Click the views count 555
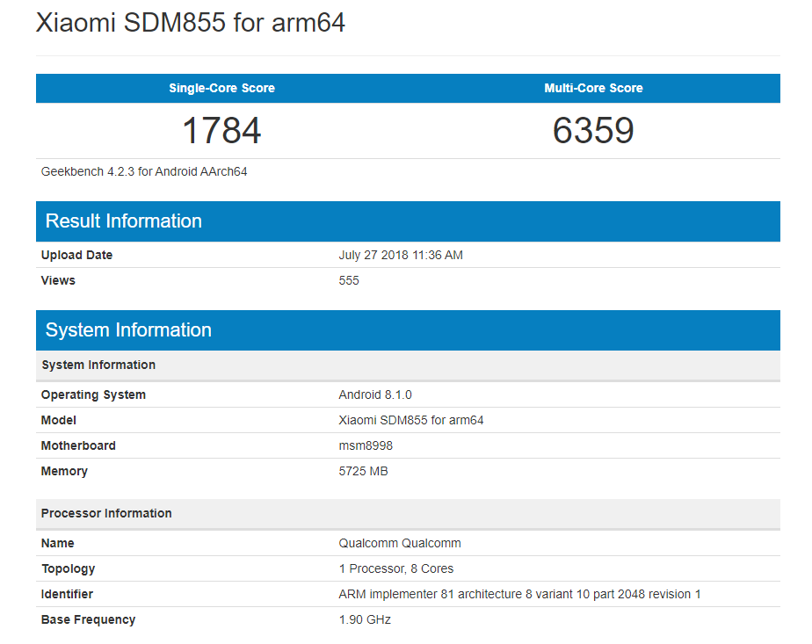 [349, 280]
